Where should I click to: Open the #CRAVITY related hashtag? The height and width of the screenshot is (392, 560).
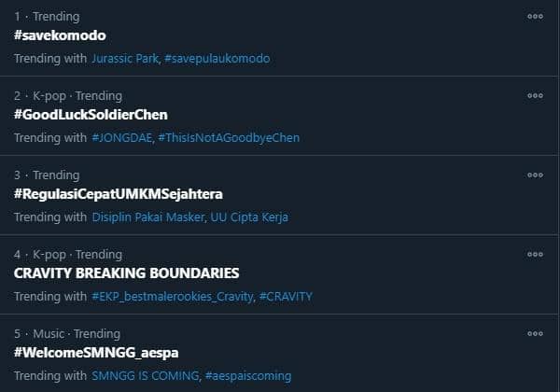286,297
